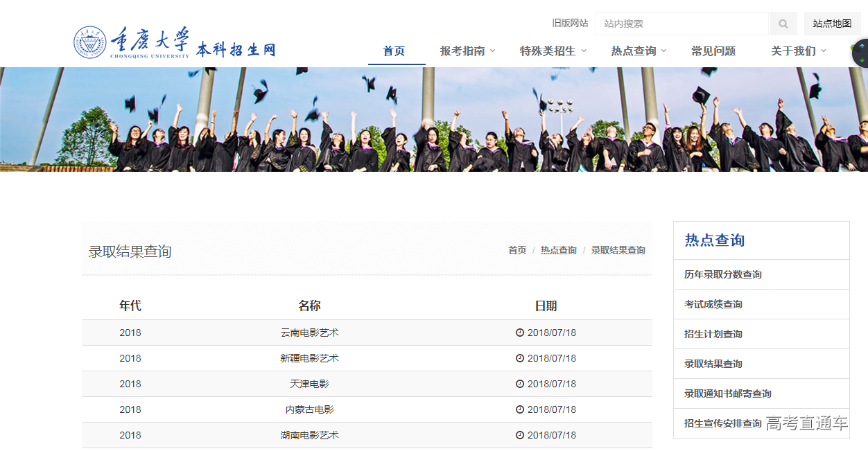Click the 站点地图 button

(x=832, y=23)
